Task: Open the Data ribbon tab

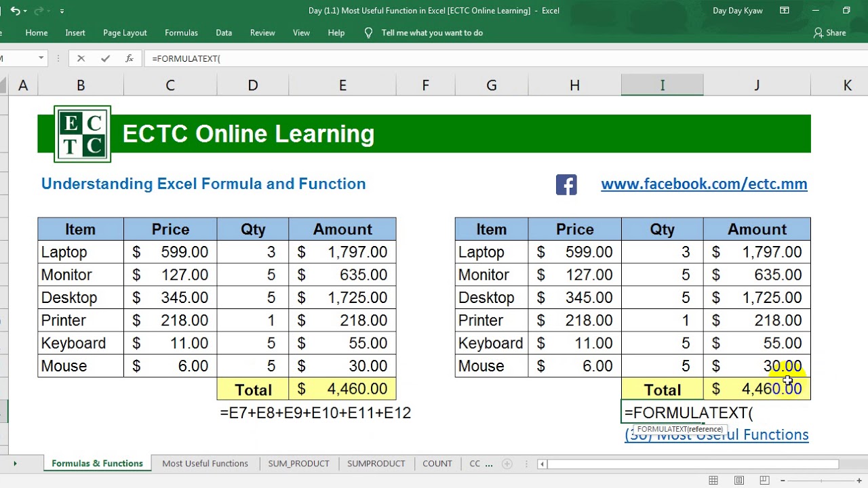Action: tap(224, 33)
